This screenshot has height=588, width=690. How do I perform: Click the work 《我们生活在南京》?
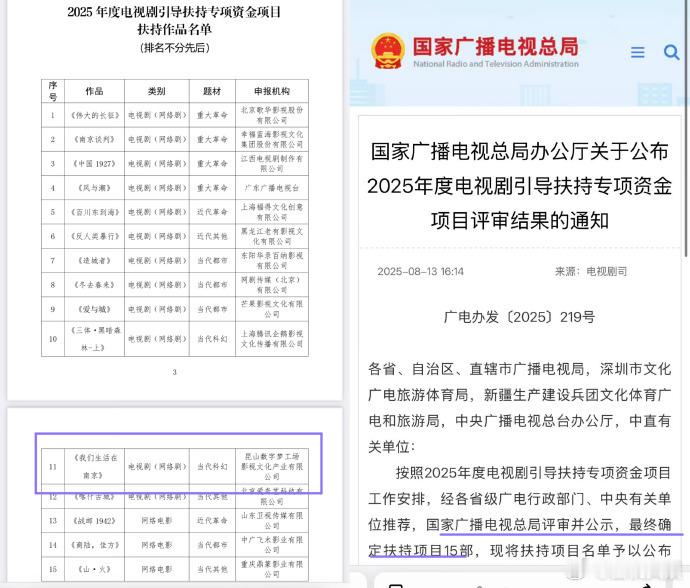tap(95, 467)
